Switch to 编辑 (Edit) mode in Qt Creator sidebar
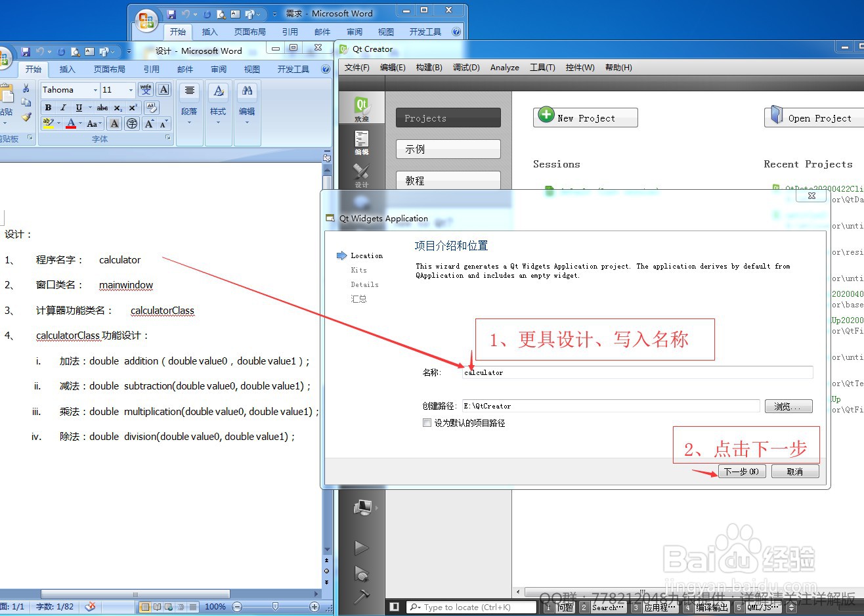The image size is (864, 616). 362,142
